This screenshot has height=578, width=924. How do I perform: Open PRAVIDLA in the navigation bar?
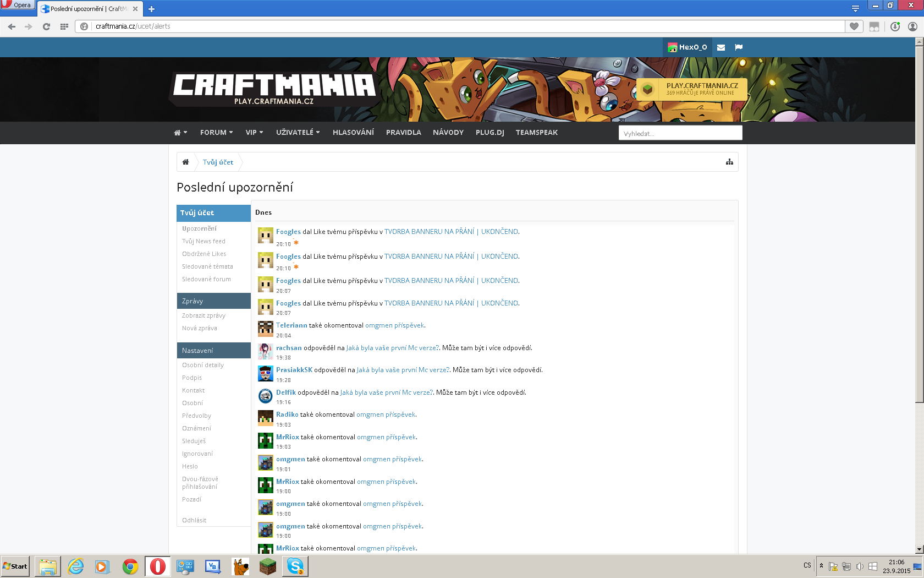pyautogui.click(x=403, y=133)
